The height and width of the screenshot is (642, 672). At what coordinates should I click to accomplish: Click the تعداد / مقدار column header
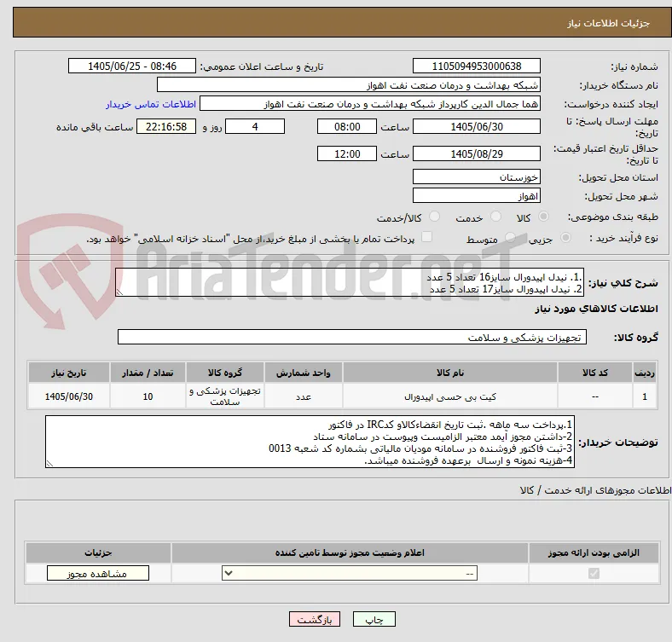(x=148, y=373)
